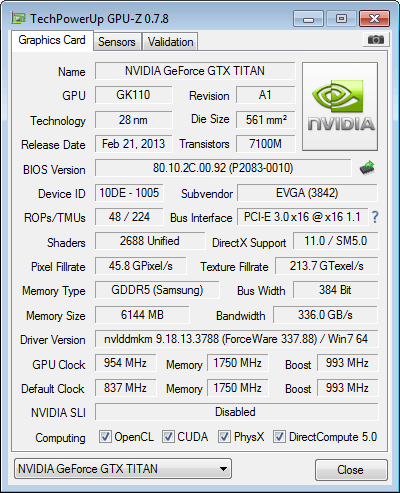This screenshot has height=493, width=400.
Task: Click the Release Date value Feb 21, 2013
Action: point(133,144)
